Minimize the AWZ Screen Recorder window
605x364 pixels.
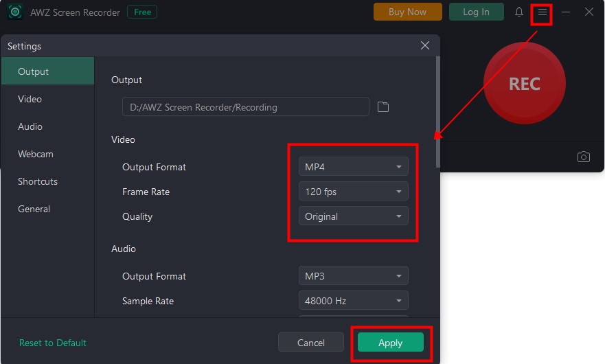[566, 12]
